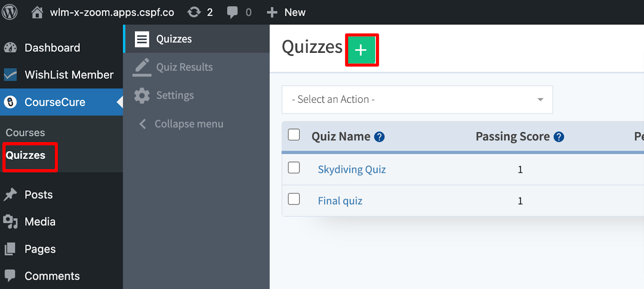Toggle the select all quizzes checkbox

pos(294,135)
